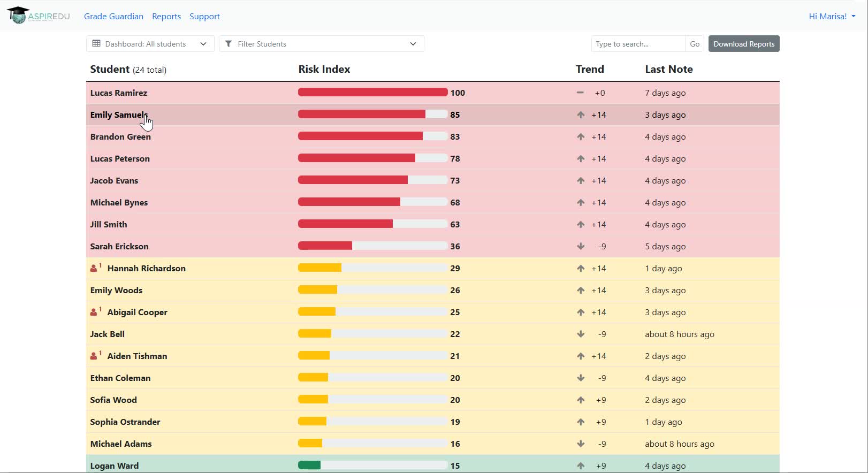Select the Abigail Cooper row name
Screen dimensions: 868x473
coord(137,312)
